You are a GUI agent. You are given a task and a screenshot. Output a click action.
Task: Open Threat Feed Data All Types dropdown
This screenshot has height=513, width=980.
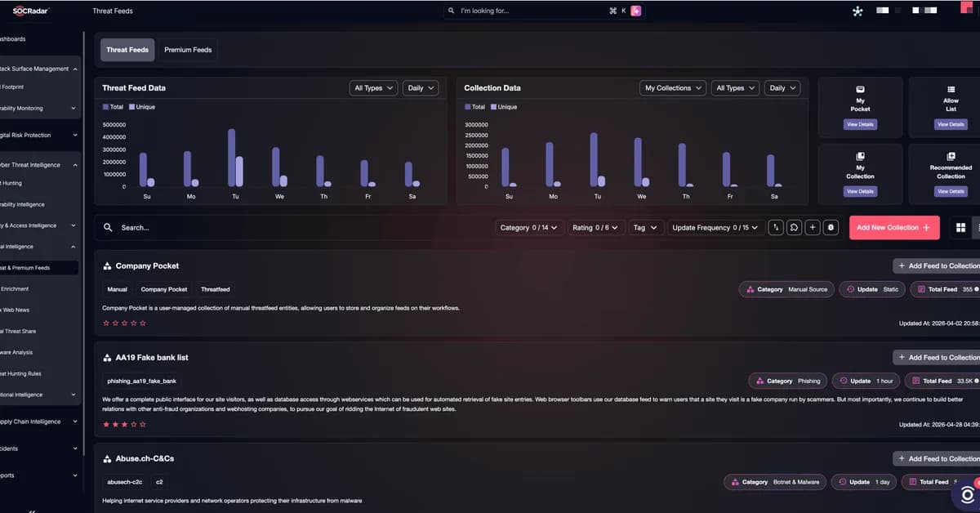tap(373, 88)
